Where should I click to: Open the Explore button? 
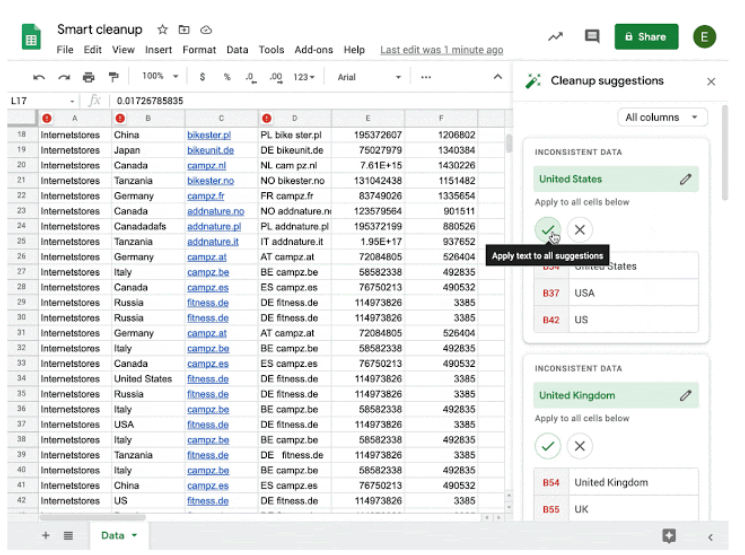(x=669, y=536)
